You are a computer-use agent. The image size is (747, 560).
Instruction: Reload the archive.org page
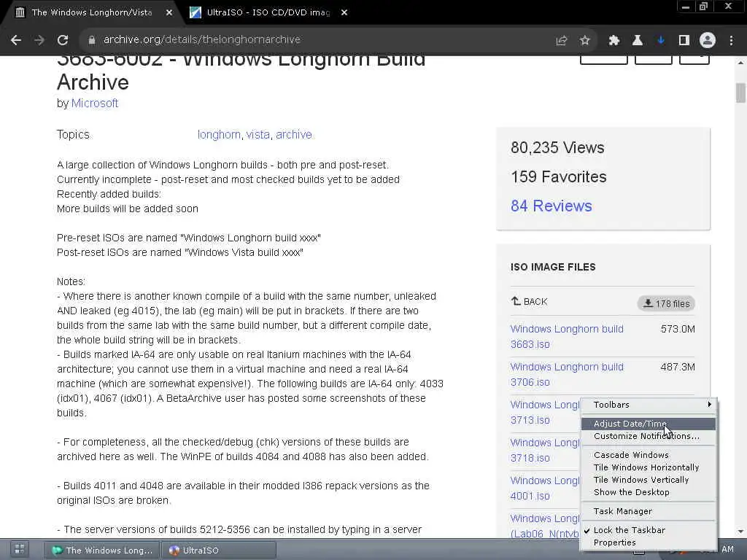pos(63,41)
